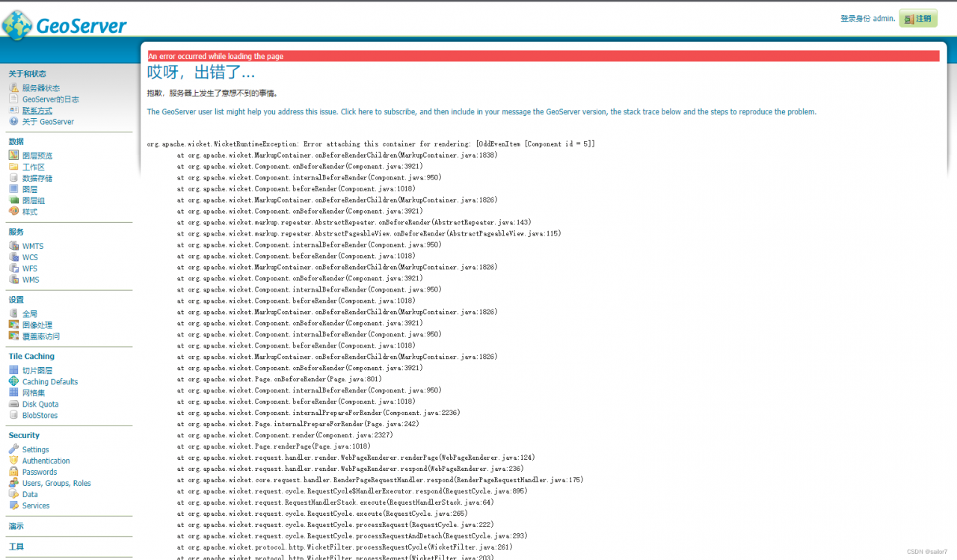
Task: Click the Disk Quota drive icon
Action: coord(13,404)
